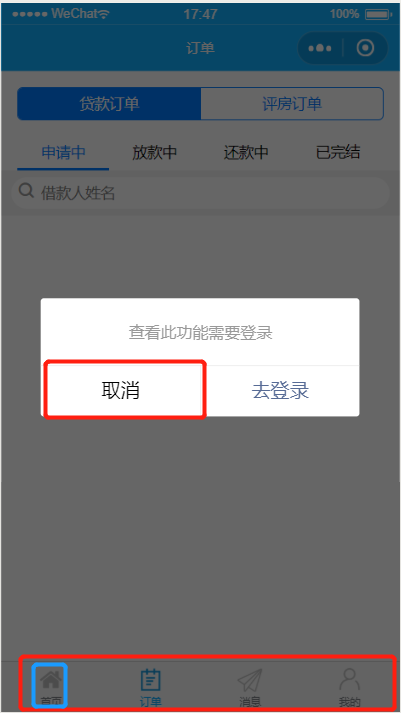This screenshot has height=713, width=401.
Task: Tap the circular close mini program icon
Action: point(365,48)
